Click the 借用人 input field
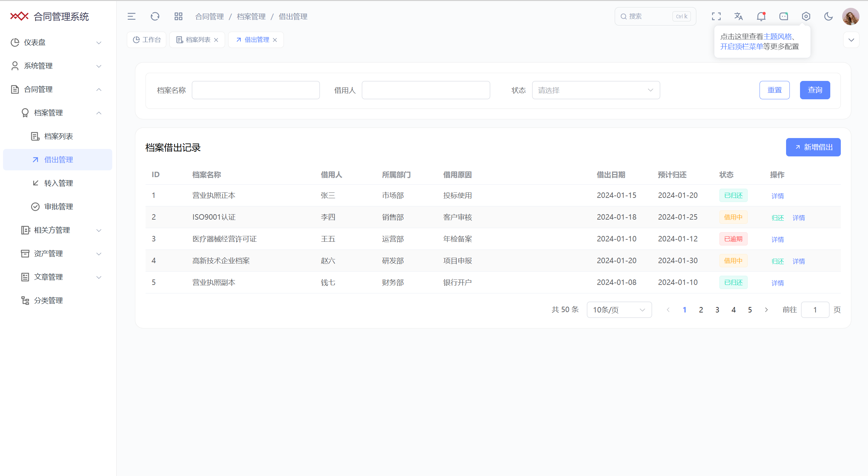The image size is (868, 476). coord(426,90)
